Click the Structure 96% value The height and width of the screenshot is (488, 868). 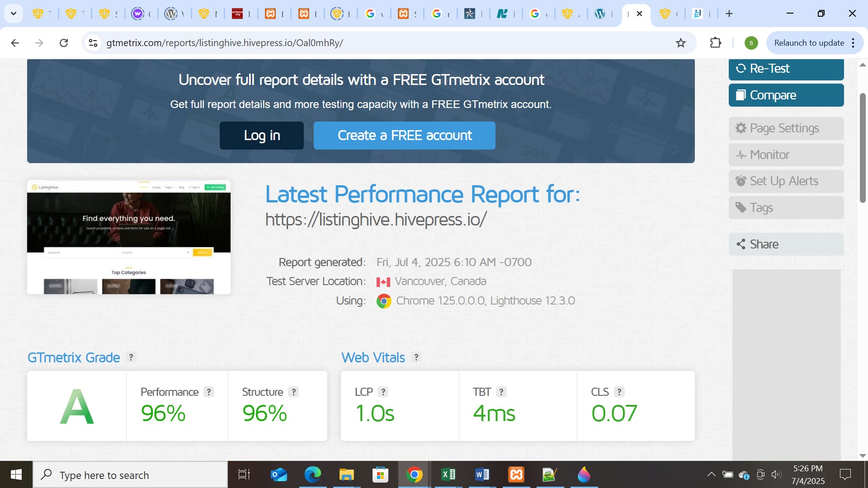click(264, 413)
